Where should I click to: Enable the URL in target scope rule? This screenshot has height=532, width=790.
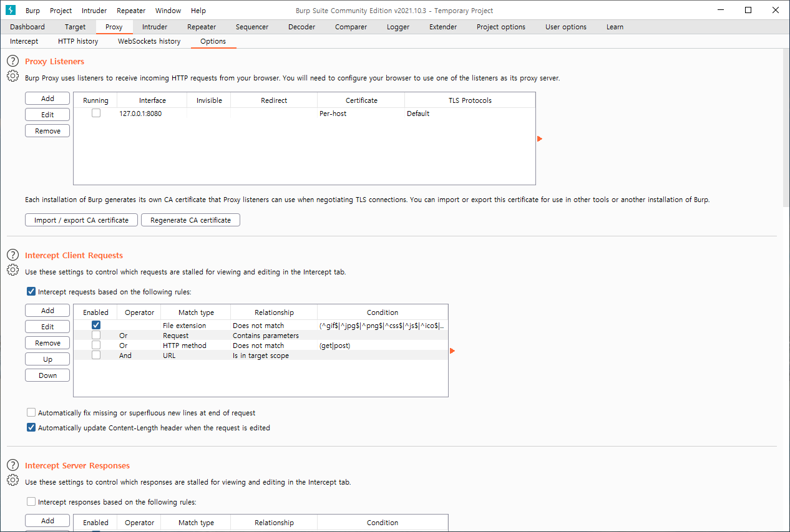pyautogui.click(x=95, y=355)
